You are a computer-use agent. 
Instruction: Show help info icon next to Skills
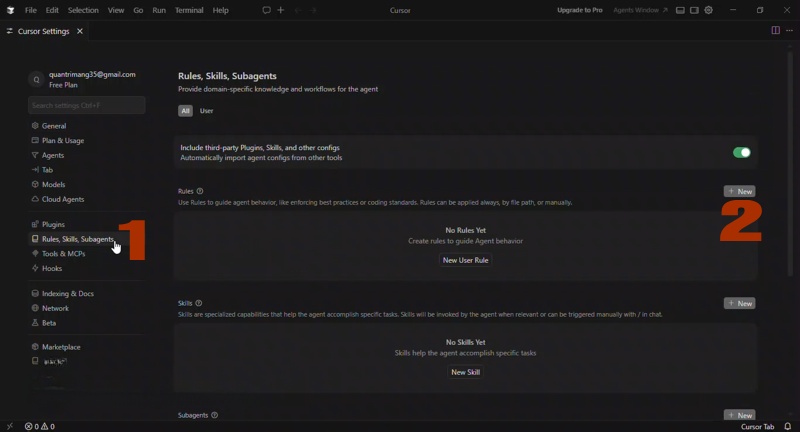pos(199,303)
